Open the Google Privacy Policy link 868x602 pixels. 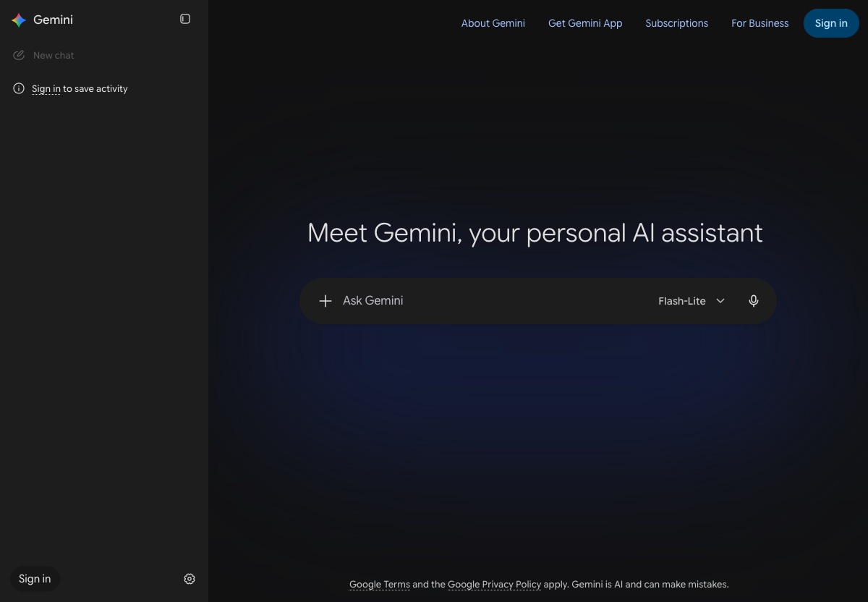pyautogui.click(x=495, y=584)
